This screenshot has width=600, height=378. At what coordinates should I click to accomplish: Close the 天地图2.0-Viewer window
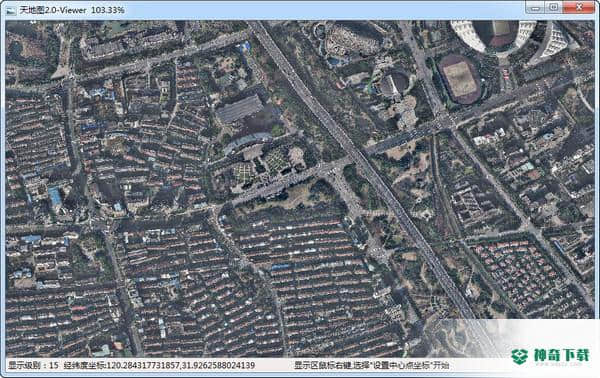(579, 7)
